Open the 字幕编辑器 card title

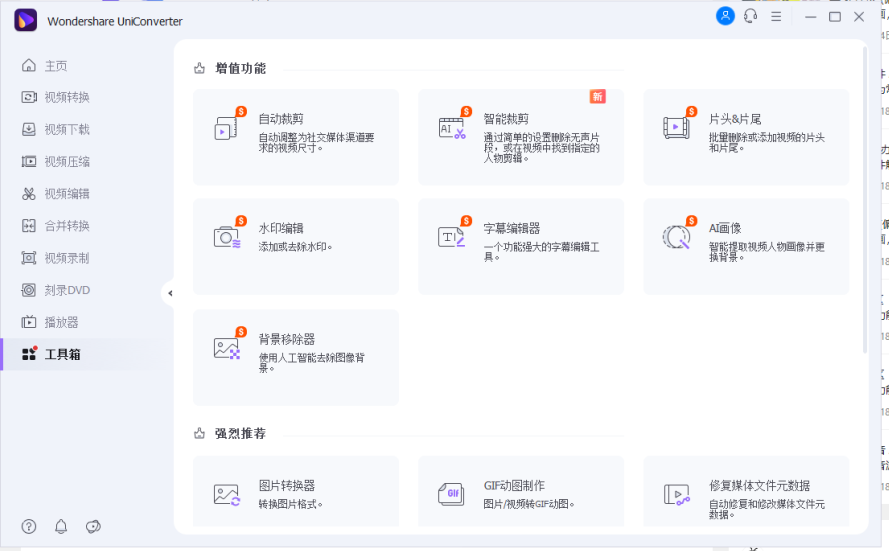pyautogui.click(x=512, y=228)
